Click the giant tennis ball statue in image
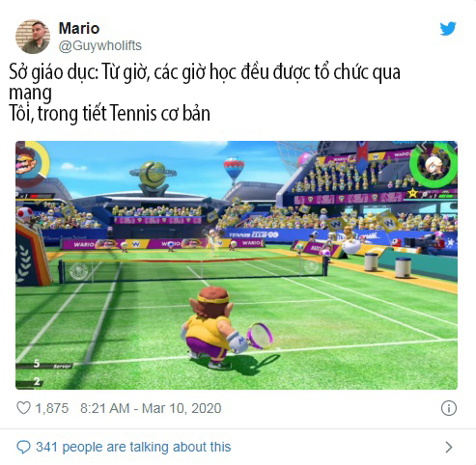This screenshot has width=476, height=465. pos(154,178)
